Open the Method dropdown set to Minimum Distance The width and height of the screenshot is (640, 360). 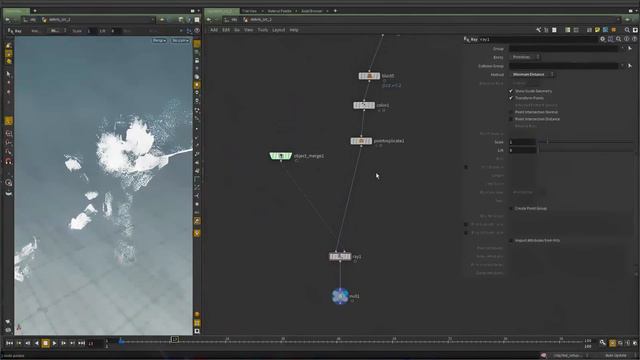[x=532, y=74]
